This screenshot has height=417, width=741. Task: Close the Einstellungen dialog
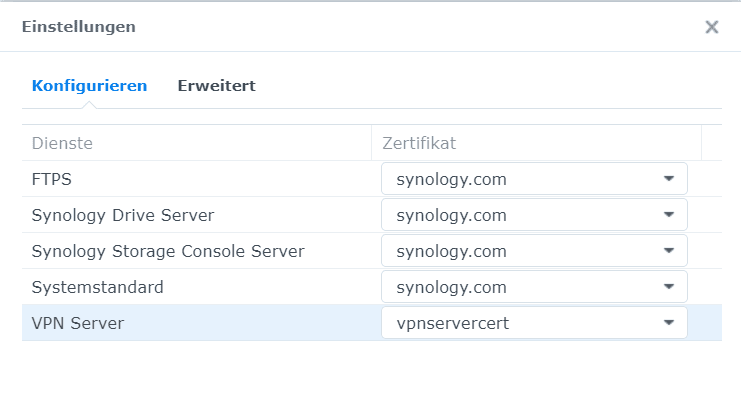click(x=712, y=27)
